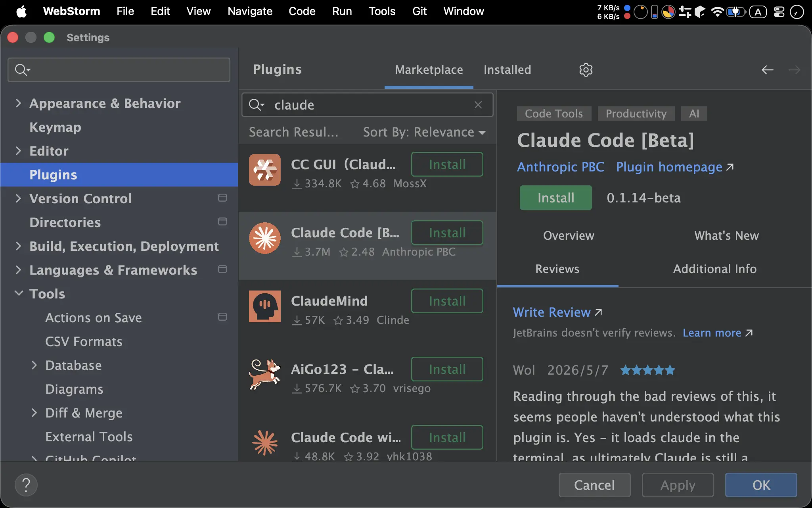Open the Learn more link
Image resolution: width=812 pixels, height=508 pixels.
(x=718, y=333)
